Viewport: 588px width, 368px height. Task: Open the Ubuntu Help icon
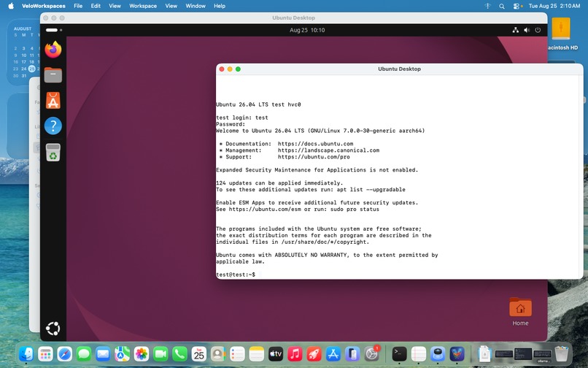53,126
